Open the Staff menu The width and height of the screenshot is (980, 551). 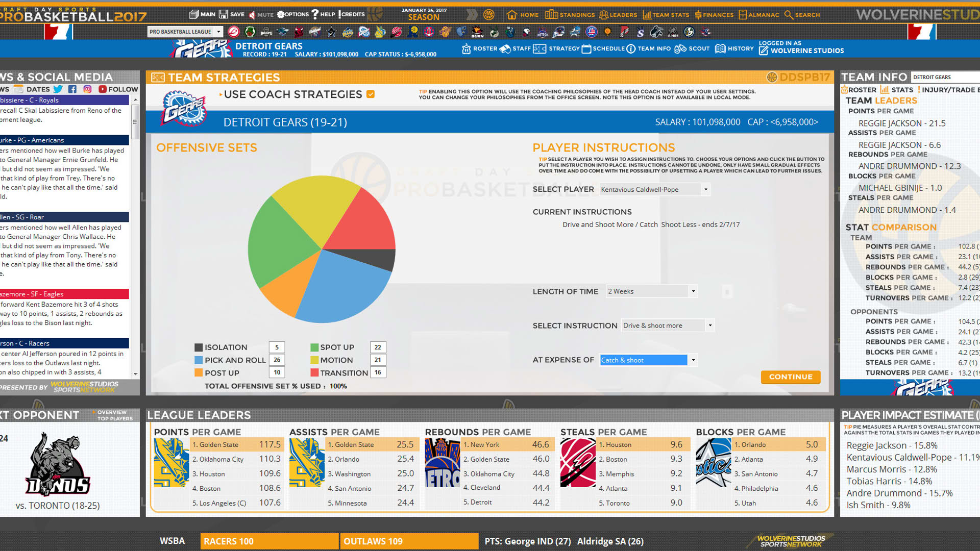[515, 49]
